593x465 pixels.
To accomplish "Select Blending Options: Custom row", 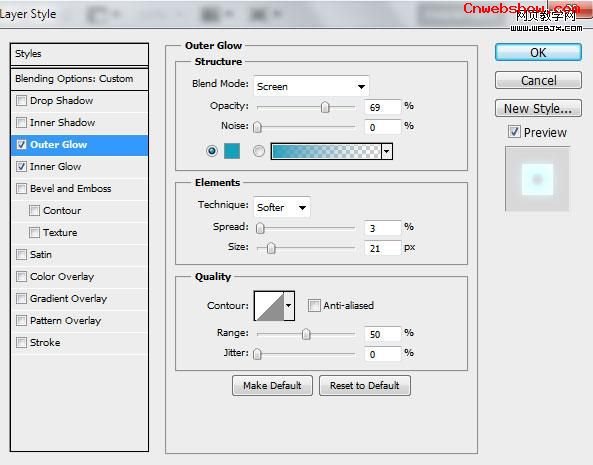I will (79, 79).
